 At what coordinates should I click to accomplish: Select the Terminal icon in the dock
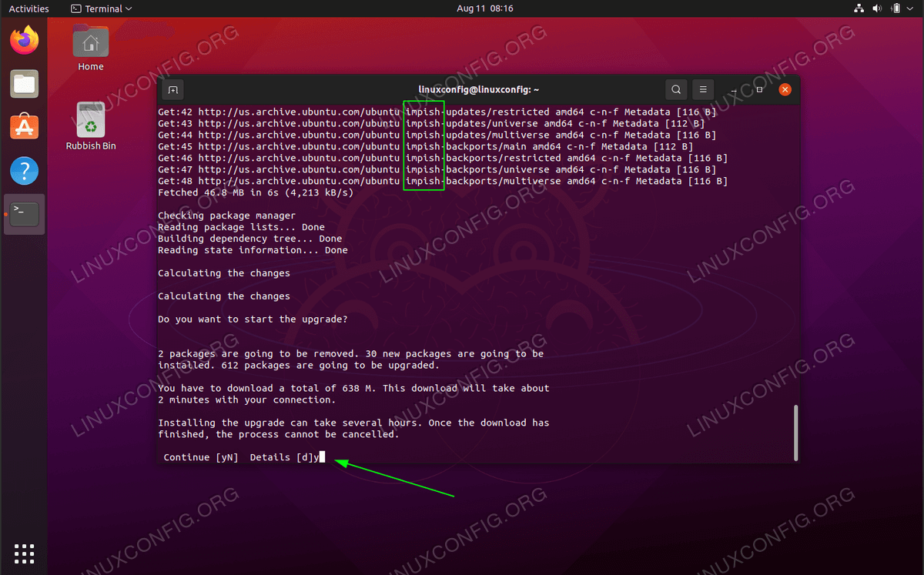coord(25,213)
